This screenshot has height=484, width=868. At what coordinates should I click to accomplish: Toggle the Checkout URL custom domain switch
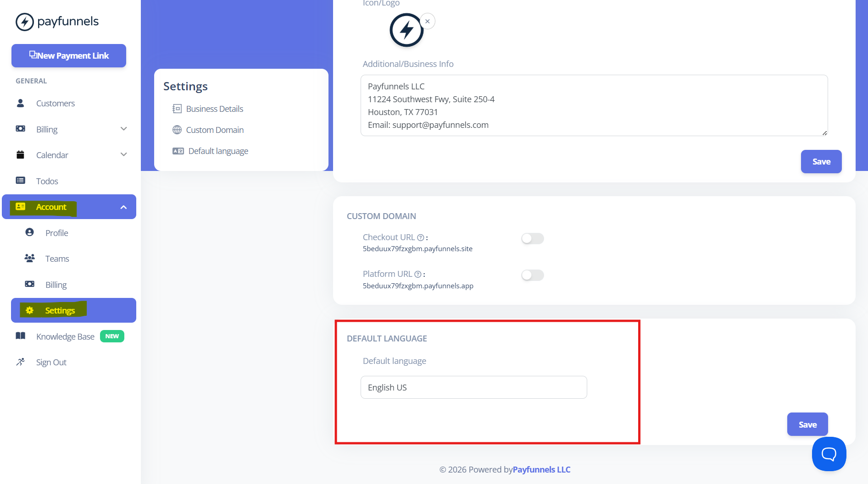point(532,238)
